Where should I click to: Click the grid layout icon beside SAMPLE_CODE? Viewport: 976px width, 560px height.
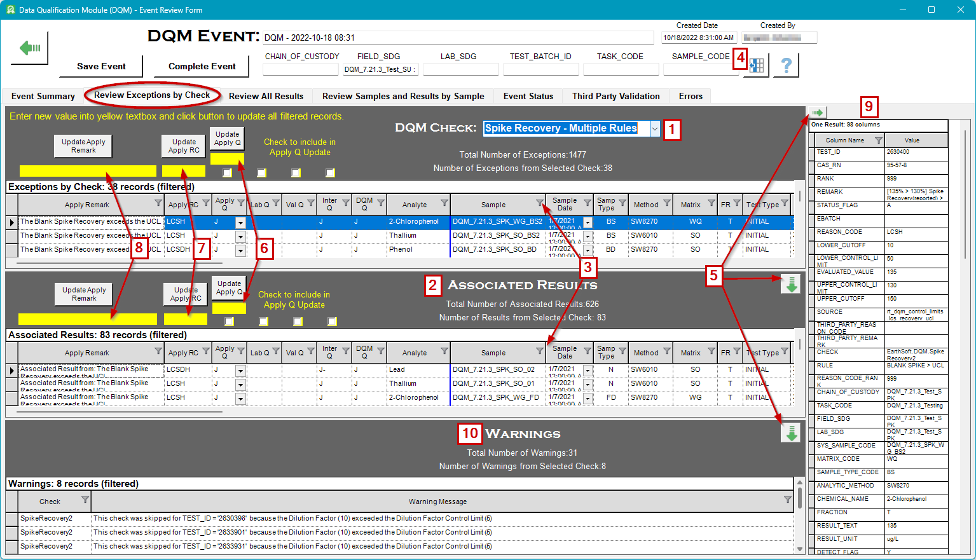tap(757, 65)
